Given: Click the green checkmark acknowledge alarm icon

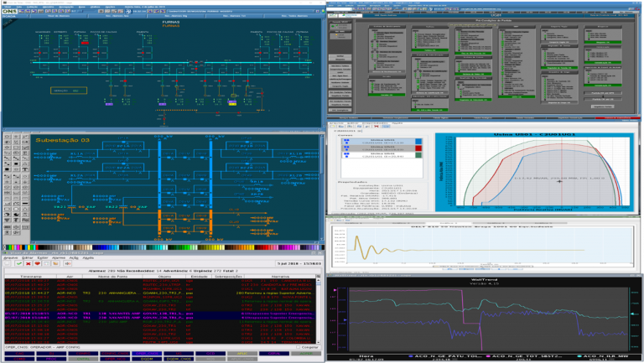Looking at the screenshot, I should [x=19, y=263].
